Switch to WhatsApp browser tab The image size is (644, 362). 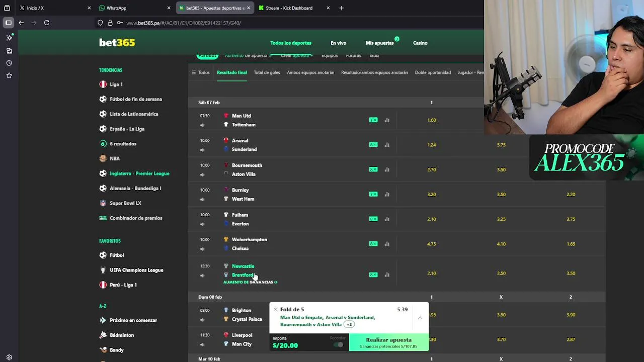point(134,8)
